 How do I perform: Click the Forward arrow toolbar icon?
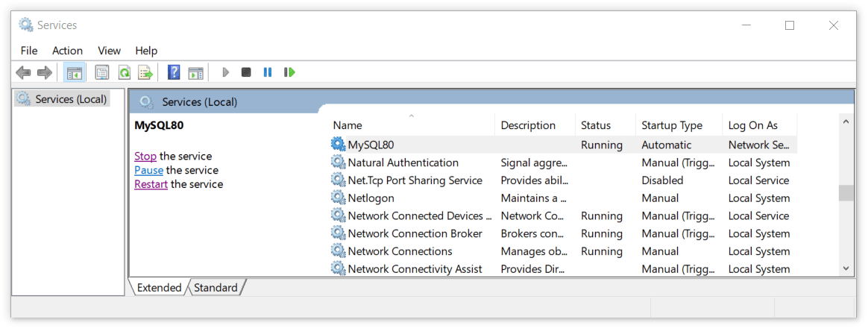tap(44, 72)
